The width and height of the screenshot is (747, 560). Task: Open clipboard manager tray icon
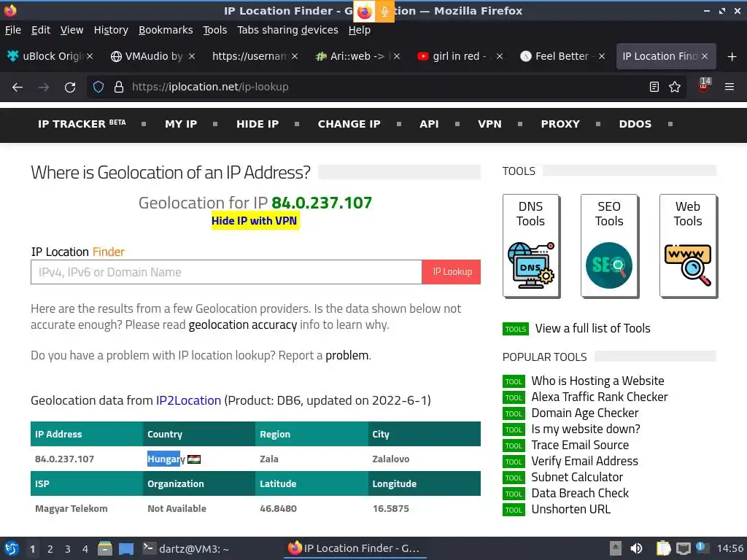coord(663,548)
